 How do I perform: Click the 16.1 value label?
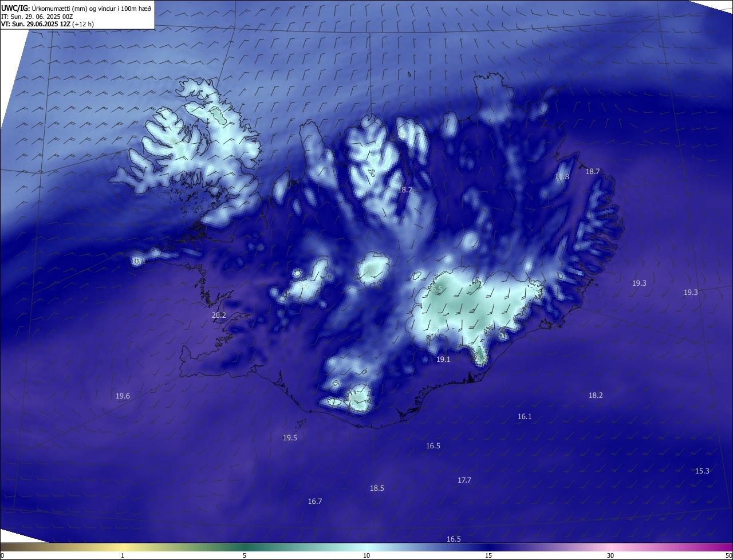coord(525,416)
